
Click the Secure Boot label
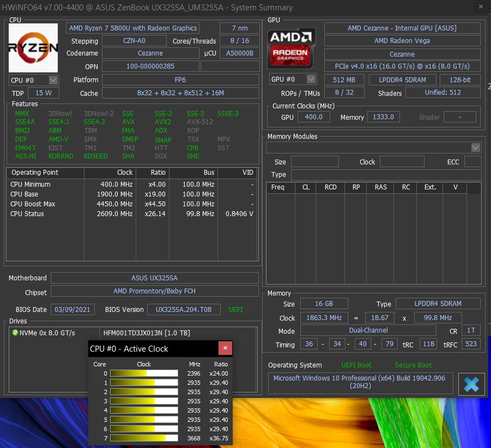click(413, 365)
